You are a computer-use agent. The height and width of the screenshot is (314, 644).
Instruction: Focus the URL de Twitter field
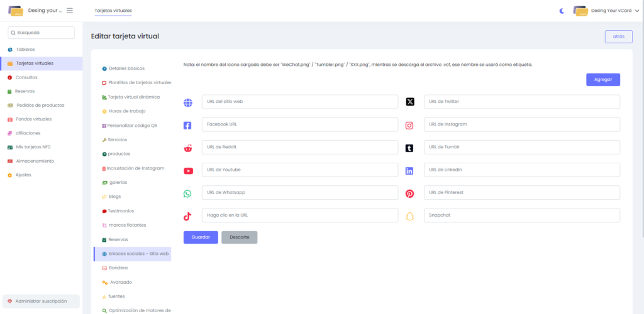click(521, 102)
